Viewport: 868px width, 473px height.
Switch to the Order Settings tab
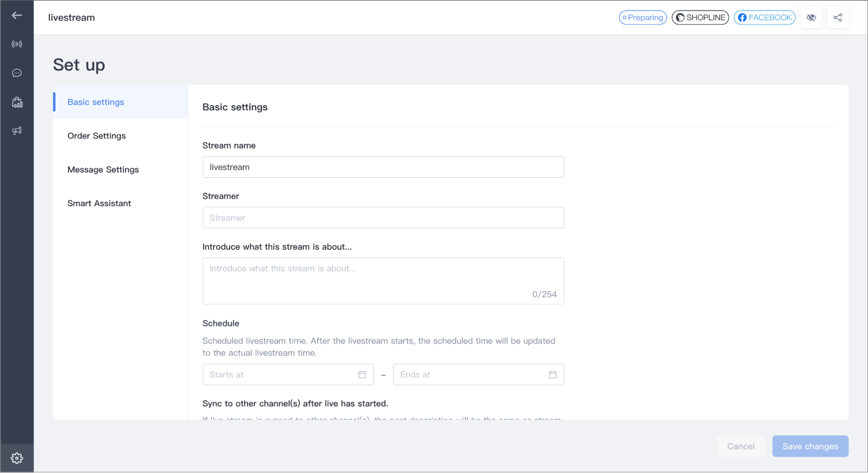[120, 136]
